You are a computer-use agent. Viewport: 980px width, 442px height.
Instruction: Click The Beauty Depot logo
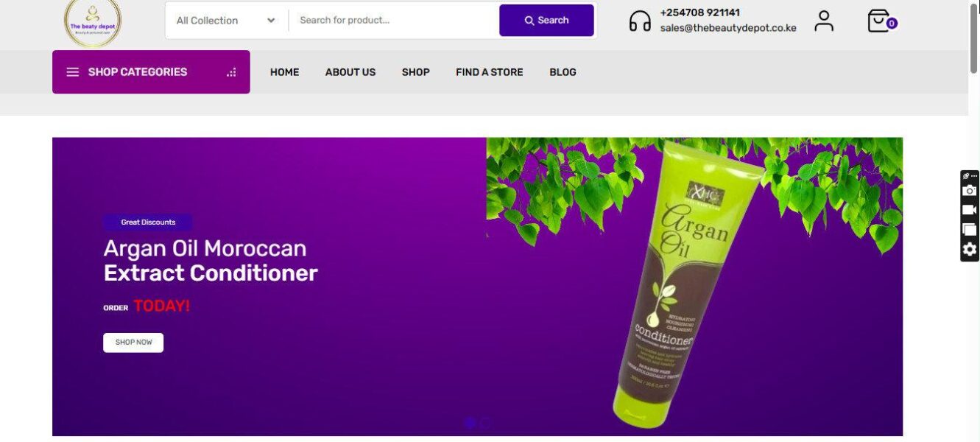click(93, 22)
